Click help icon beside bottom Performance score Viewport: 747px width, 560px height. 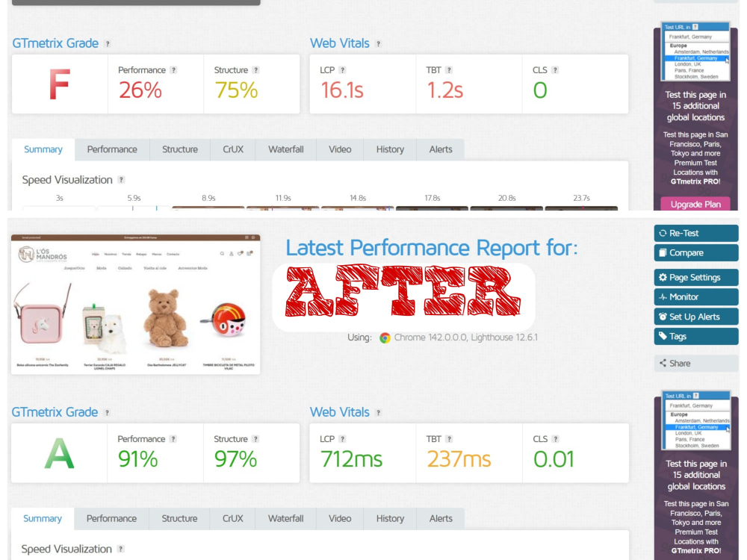173,439
